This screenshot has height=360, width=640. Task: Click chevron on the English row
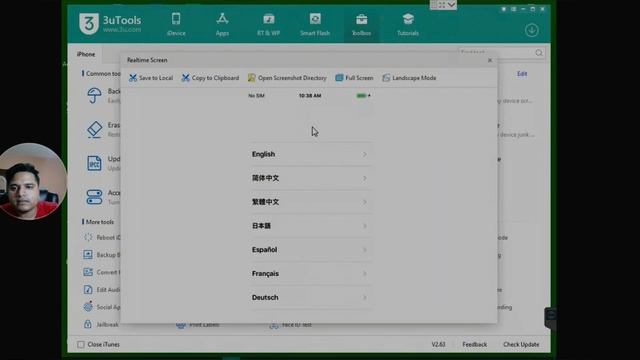(x=364, y=154)
